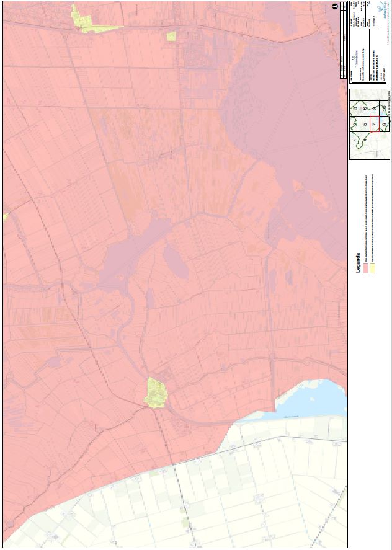Click the Legenda heading
The image size is (392, 550).
(x=358, y=264)
